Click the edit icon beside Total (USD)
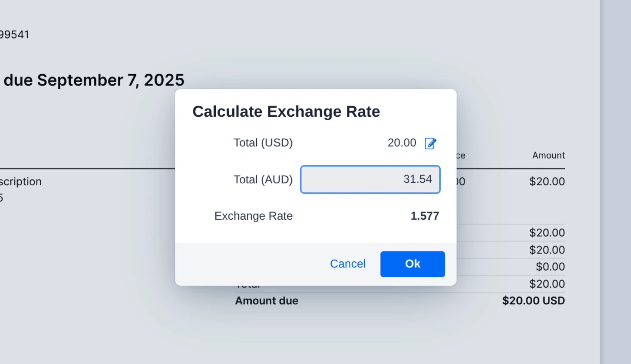 [x=430, y=143]
